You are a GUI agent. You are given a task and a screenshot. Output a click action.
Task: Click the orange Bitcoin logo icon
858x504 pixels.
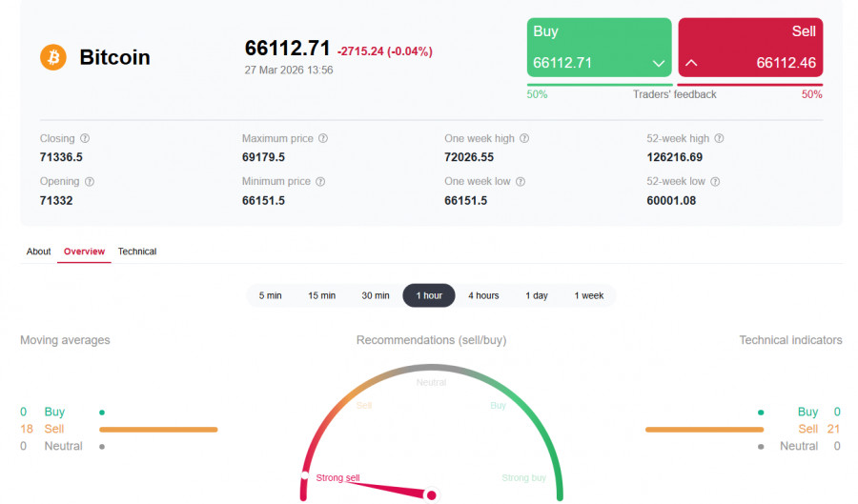coord(53,57)
